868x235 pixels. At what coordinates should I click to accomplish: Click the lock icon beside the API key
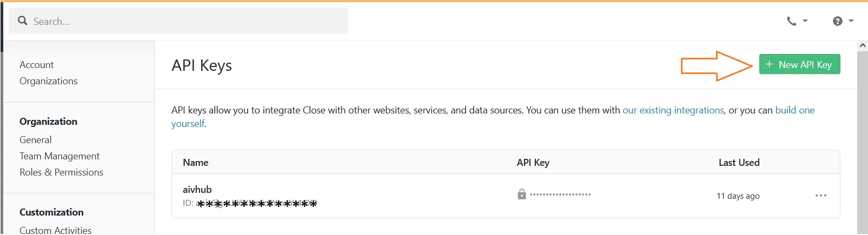521,194
